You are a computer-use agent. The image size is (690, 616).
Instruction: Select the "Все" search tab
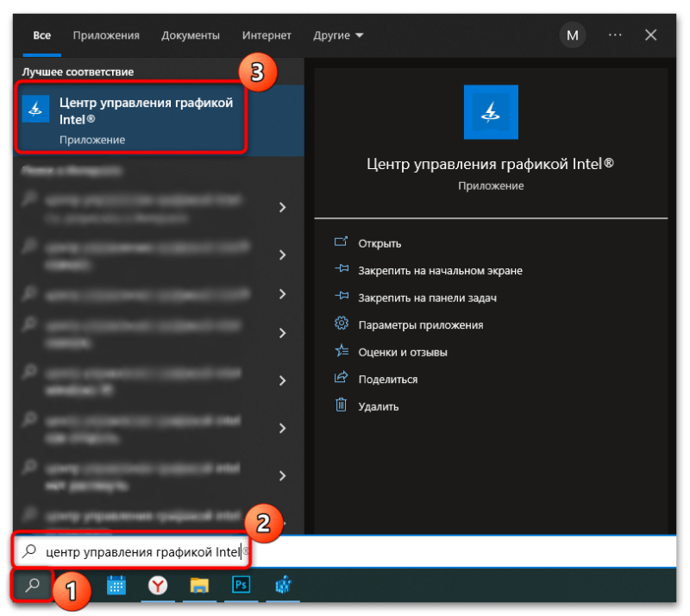[41, 35]
